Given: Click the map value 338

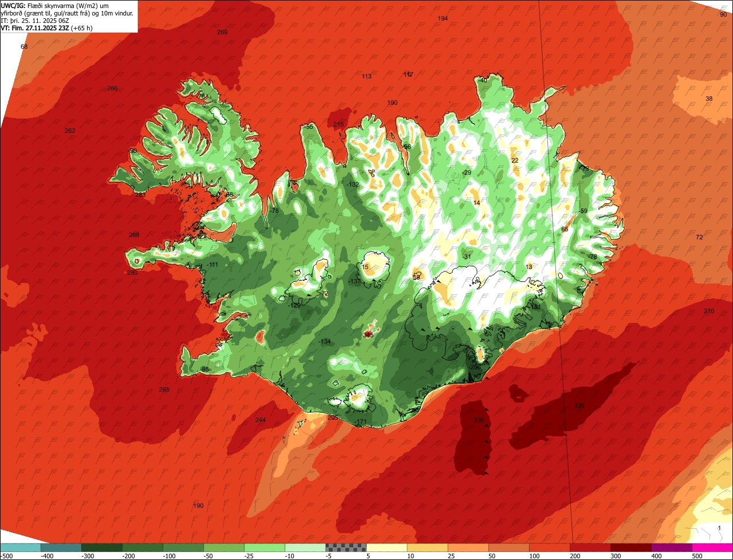Looking at the screenshot, I should coord(479,420).
